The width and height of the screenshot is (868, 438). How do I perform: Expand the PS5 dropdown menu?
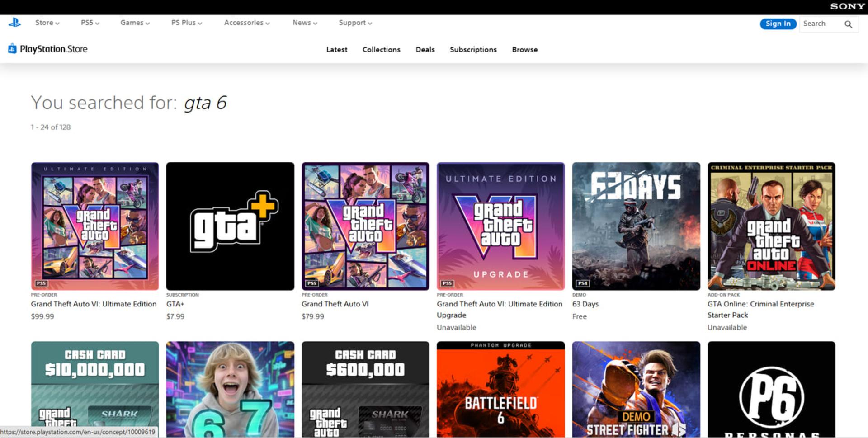90,23
